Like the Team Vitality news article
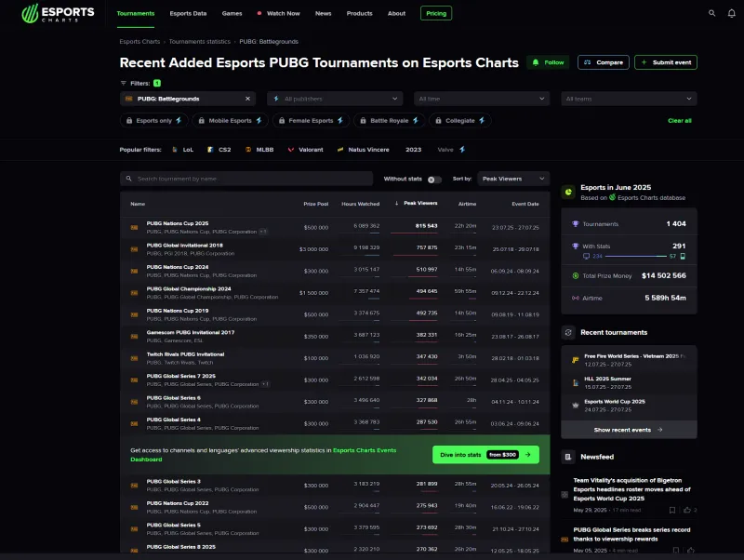The width and height of the screenshot is (744, 560). (x=687, y=510)
